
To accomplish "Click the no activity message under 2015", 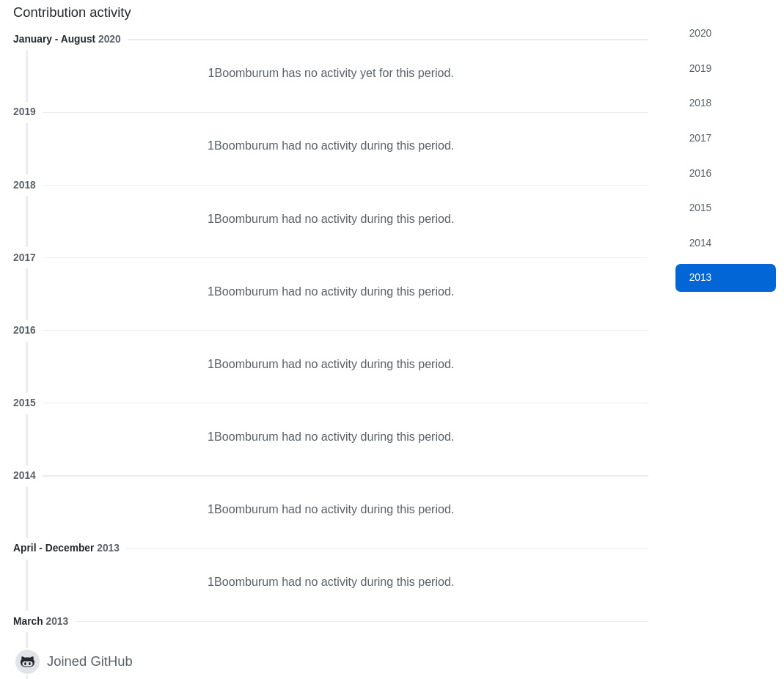I will (331, 436).
